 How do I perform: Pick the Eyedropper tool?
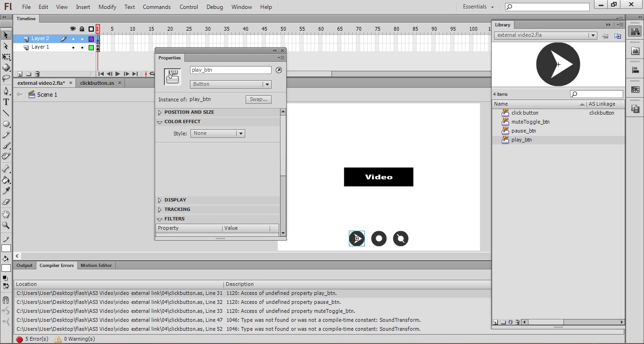click(x=6, y=191)
